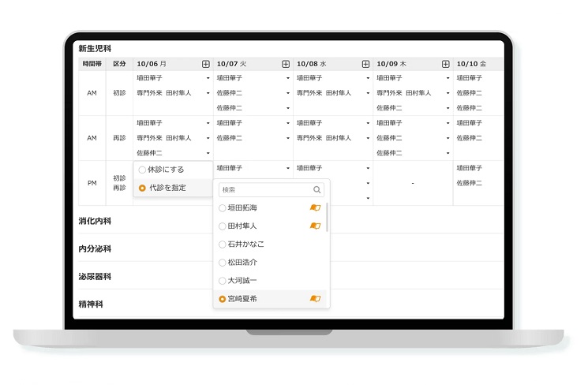Open the 泌尿器科 department section
The height and width of the screenshot is (392, 588).
[95, 277]
